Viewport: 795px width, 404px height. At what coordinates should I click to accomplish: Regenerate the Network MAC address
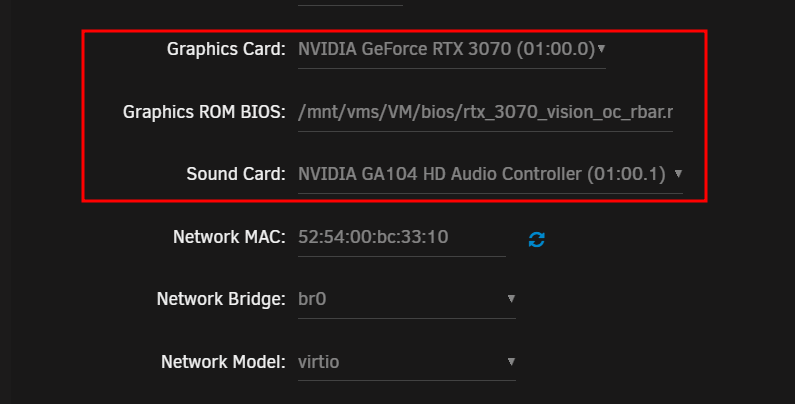(536, 239)
